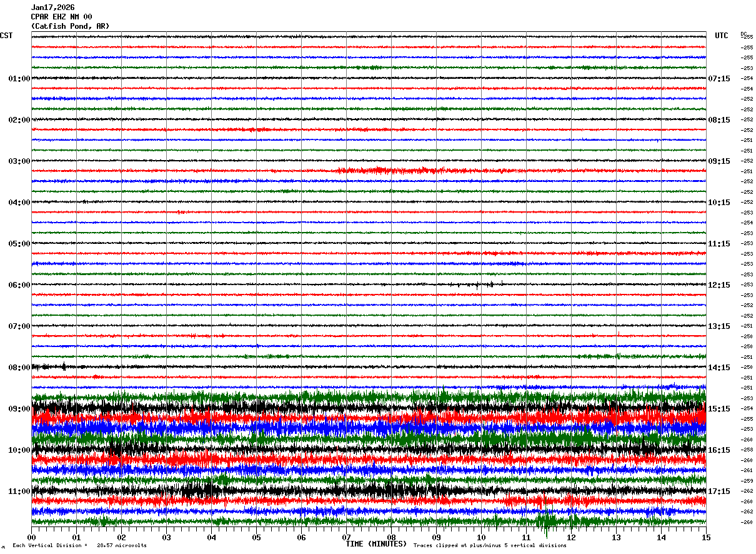The height and width of the screenshot is (554, 756).
Task: Click minute tick label 11
Action: click(x=527, y=537)
